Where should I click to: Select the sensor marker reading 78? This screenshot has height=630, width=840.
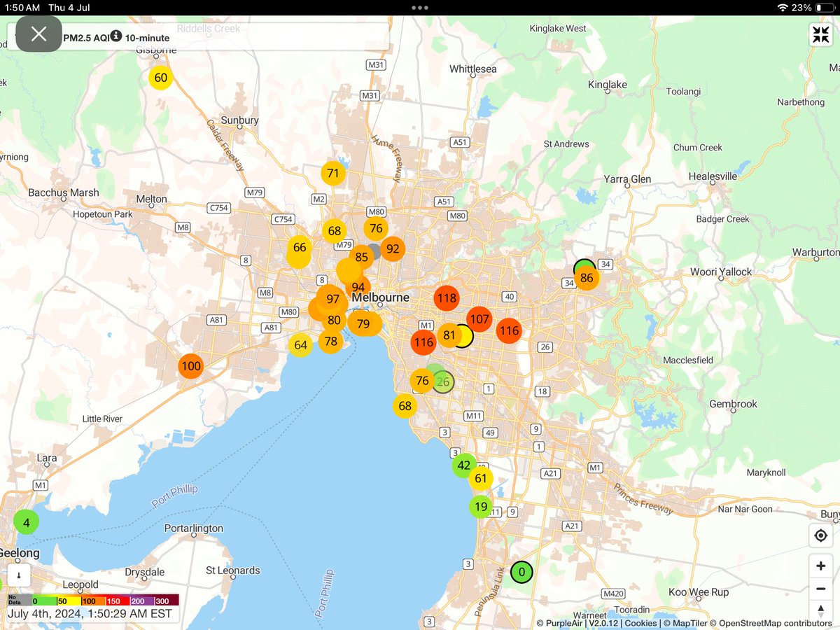tap(331, 341)
